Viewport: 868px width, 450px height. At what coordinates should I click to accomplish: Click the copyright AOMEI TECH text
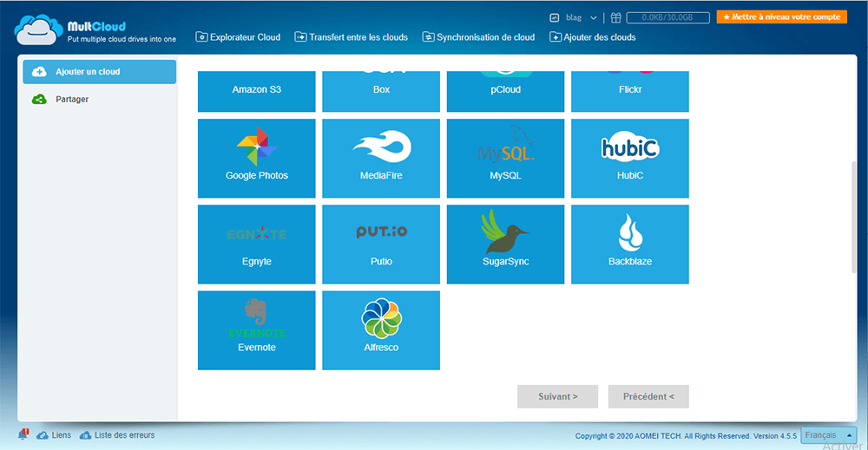pyautogui.click(x=686, y=436)
